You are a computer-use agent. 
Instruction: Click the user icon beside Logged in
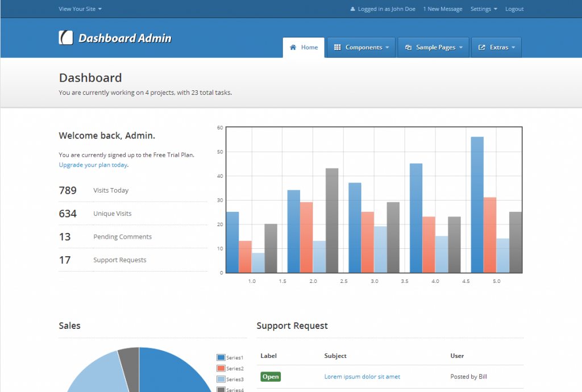(352, 9)
